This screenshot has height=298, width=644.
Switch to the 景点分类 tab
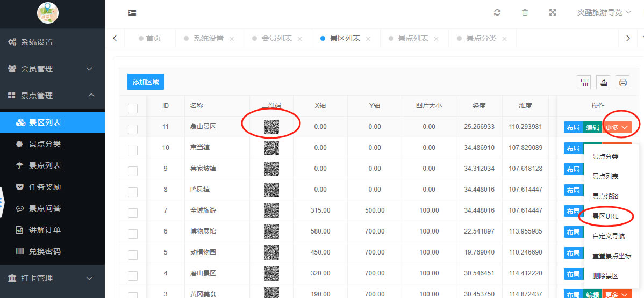[x=481, y=38]
